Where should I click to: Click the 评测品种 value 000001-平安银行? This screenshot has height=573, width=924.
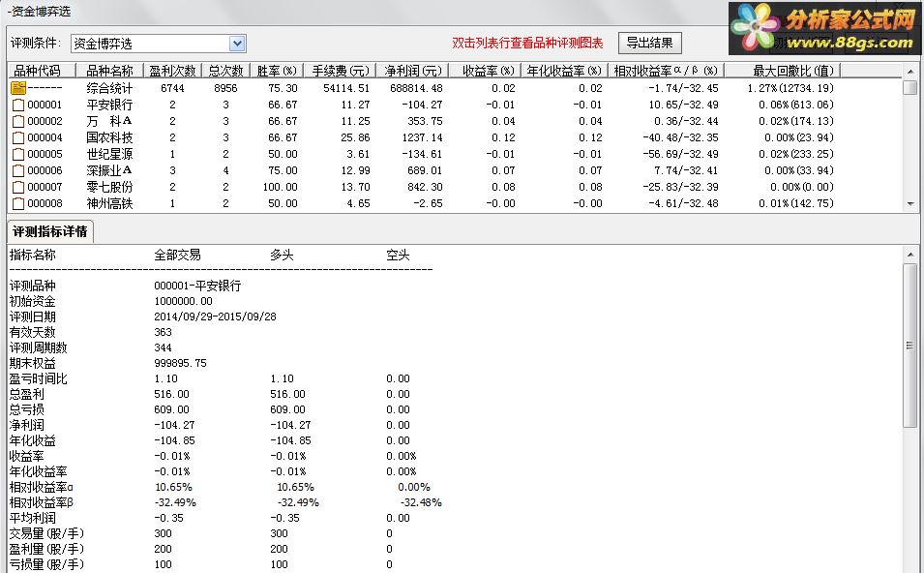pos(197,286)
